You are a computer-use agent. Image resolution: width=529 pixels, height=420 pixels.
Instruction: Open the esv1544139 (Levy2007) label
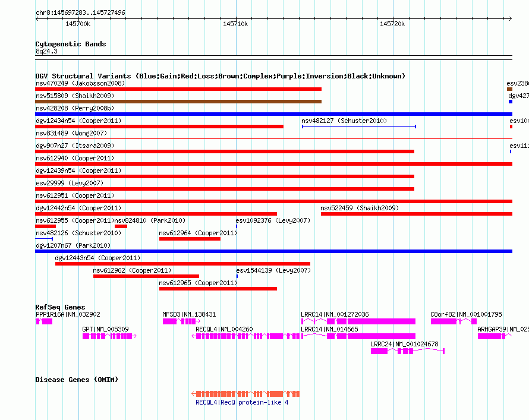pos(273,270)
